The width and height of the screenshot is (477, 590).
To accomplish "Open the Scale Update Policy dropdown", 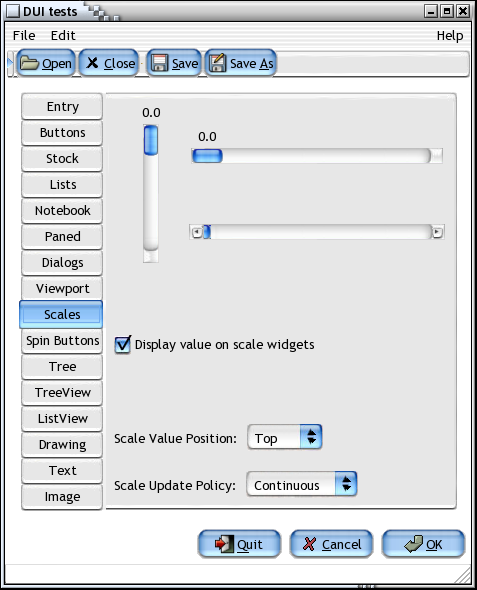I will pyautogui.click(x=302, y=484).
